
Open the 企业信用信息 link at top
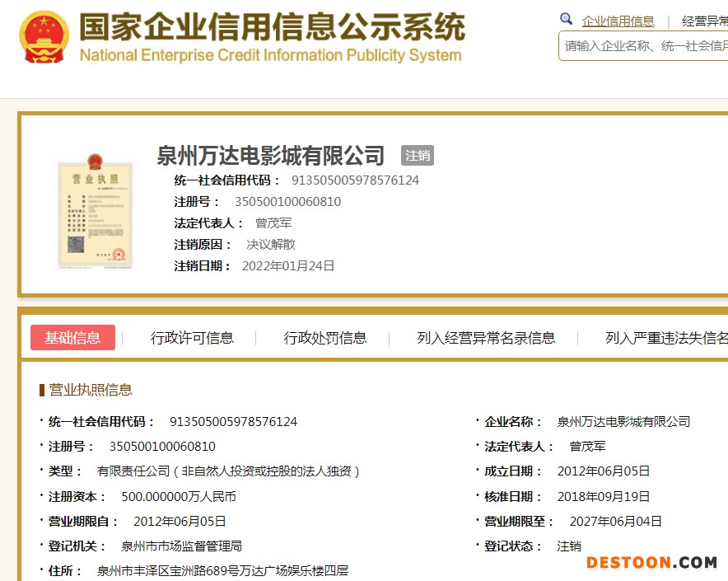(618, 21)
